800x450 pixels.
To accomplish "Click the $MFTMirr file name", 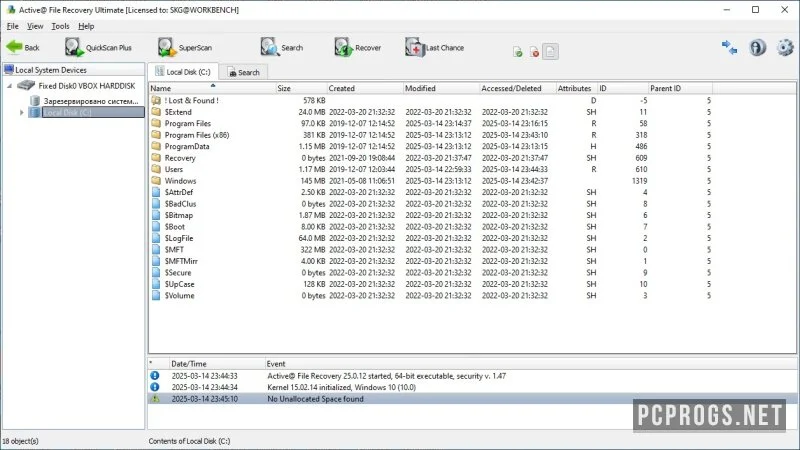I will pyautogui.click(x=181, y=261).
